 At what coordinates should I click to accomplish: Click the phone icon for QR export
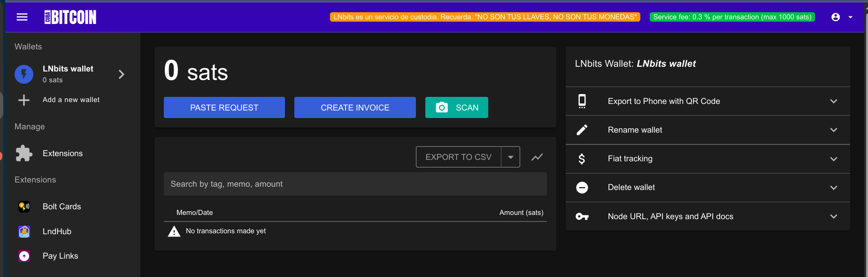[582, 101]
